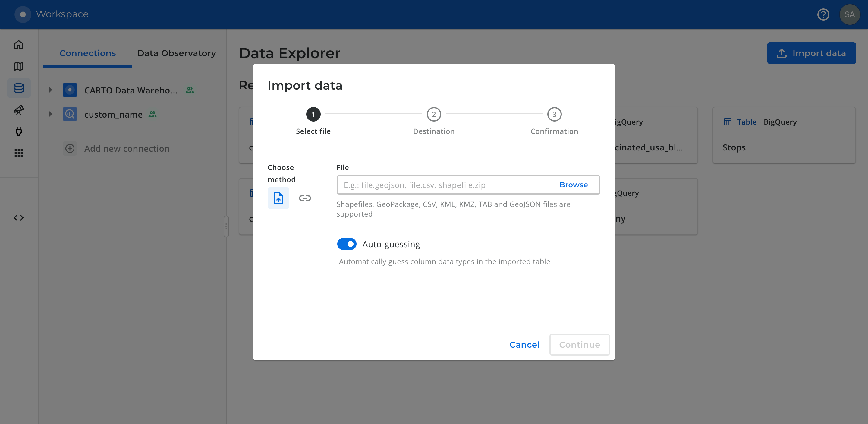Click Add new connection
868x424 pixels.
pos(126,149)
